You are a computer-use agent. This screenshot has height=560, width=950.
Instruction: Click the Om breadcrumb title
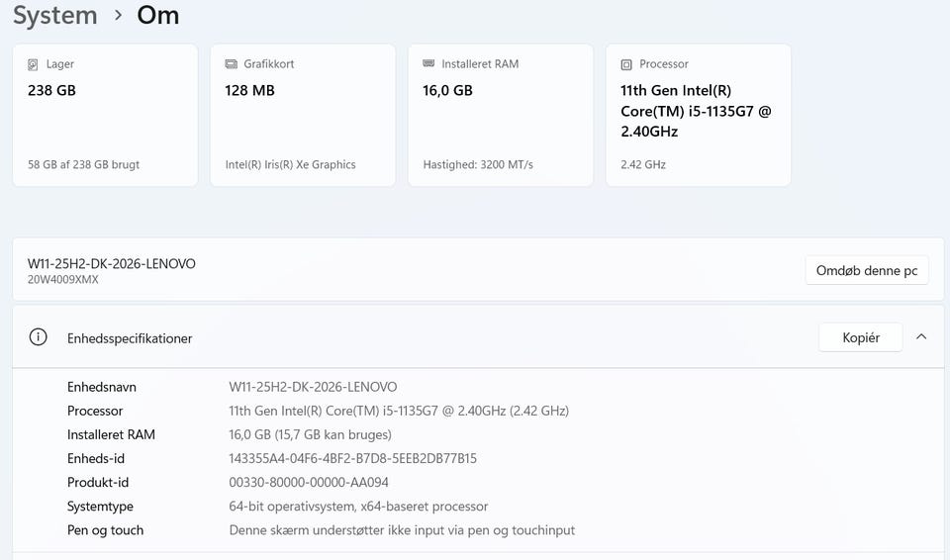[x=158, y=16]
